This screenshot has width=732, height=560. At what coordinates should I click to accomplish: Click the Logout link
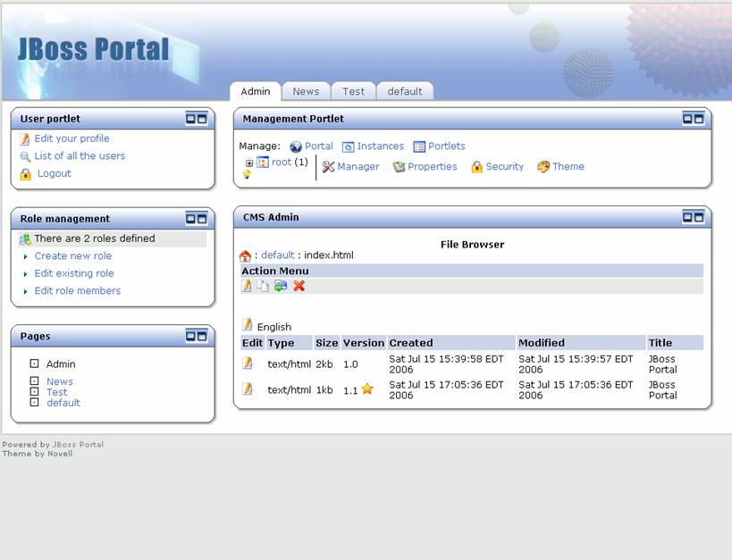[55, 173]
